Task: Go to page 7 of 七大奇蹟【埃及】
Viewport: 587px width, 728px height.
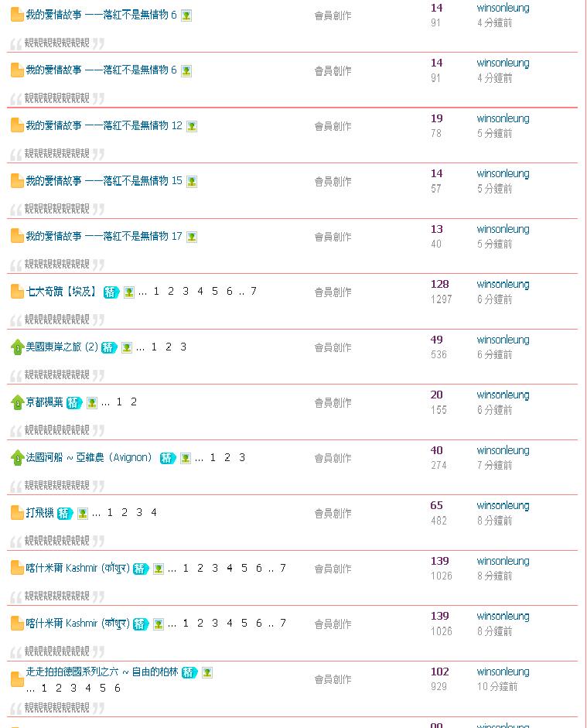Action: point(254,292)
